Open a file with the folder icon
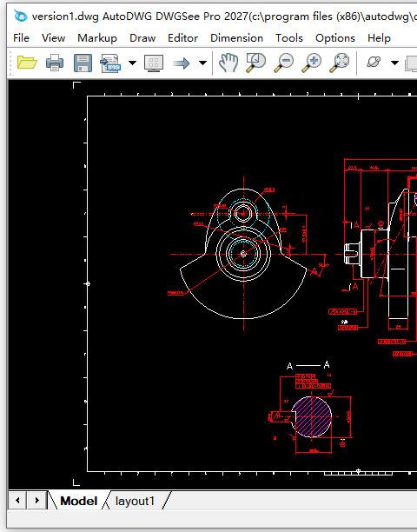 pos(27,63)
